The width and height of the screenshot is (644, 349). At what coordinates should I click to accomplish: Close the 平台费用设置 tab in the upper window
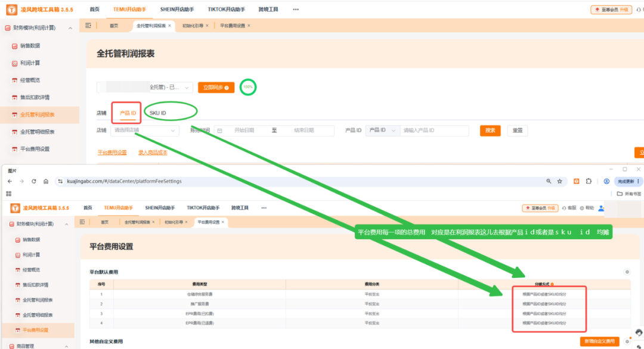[249, 26]
